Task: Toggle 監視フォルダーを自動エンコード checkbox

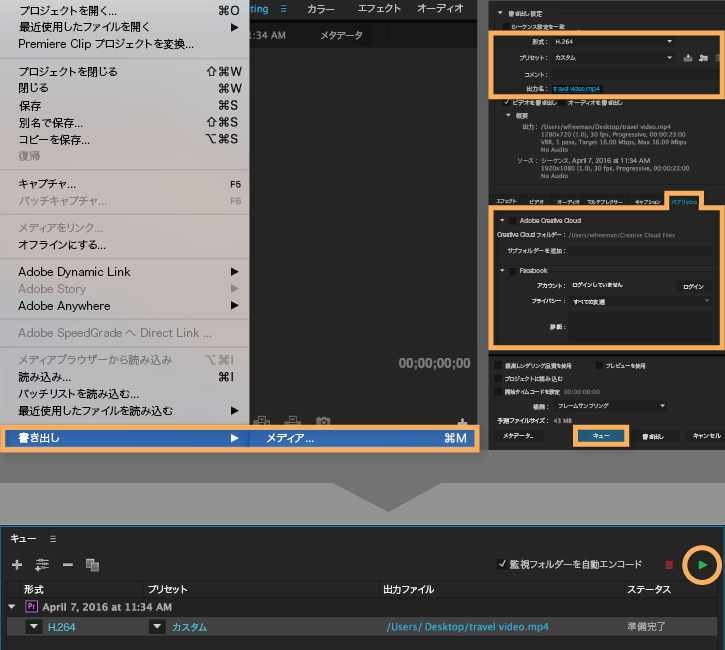Action: tap(502, 564)
